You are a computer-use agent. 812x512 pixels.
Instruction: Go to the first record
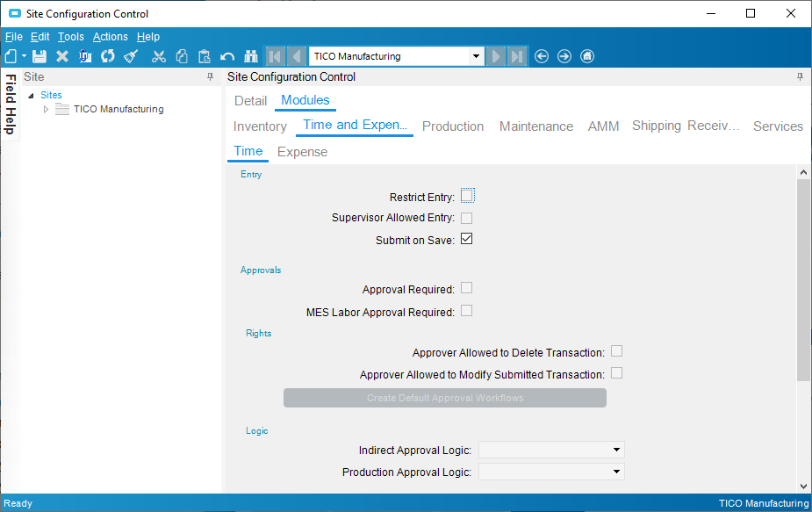tap(275, 56)
